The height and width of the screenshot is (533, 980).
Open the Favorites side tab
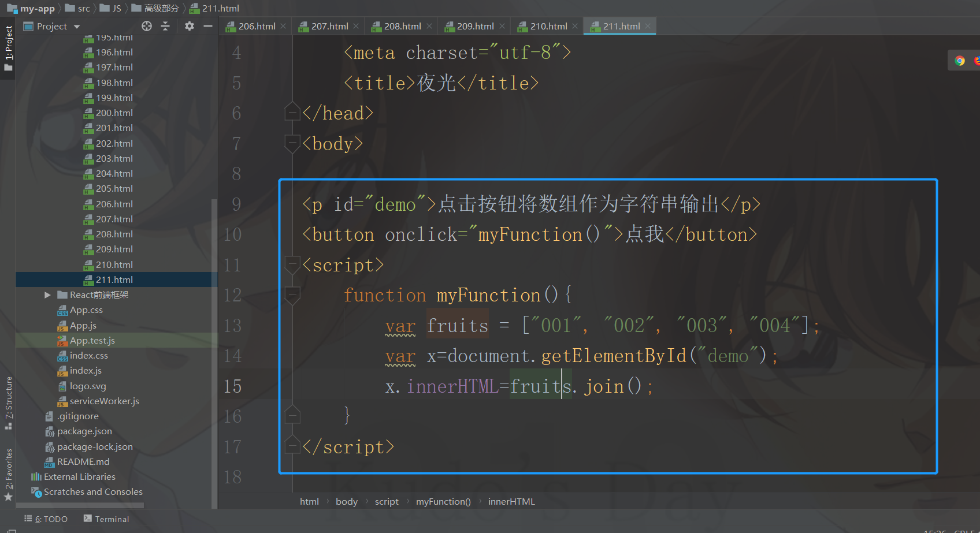point(8,475)
